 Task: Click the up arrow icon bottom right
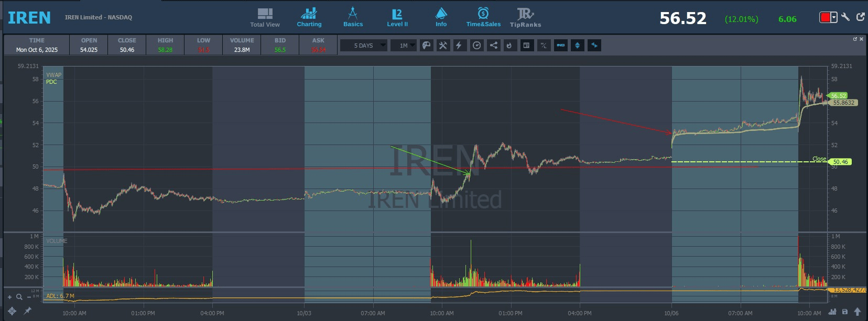(x=858, y=312)
